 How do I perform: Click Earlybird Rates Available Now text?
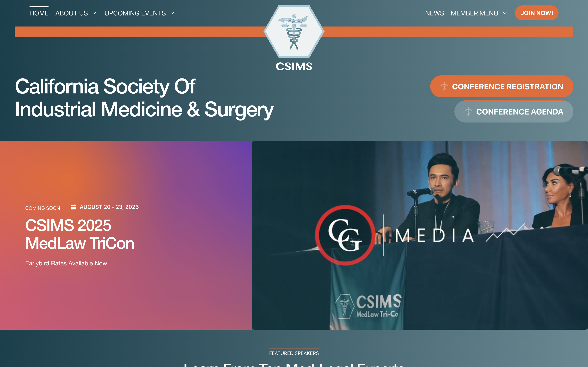pyautogui.click(x=67, y=263)
